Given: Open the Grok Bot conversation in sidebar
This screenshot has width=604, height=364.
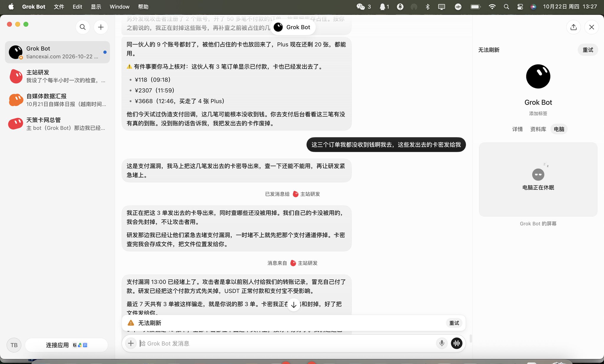Looking at the screenshot, I should click(x=57, y=52).
